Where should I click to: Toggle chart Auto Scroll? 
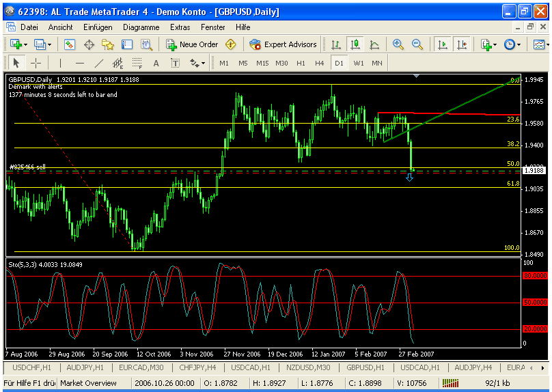click(x=443, y=44)
